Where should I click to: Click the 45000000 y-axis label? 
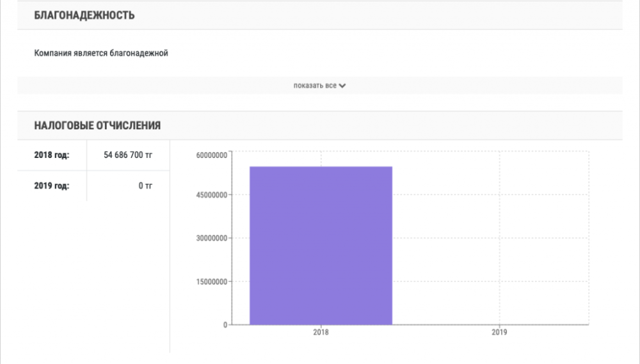pos(211,194)
